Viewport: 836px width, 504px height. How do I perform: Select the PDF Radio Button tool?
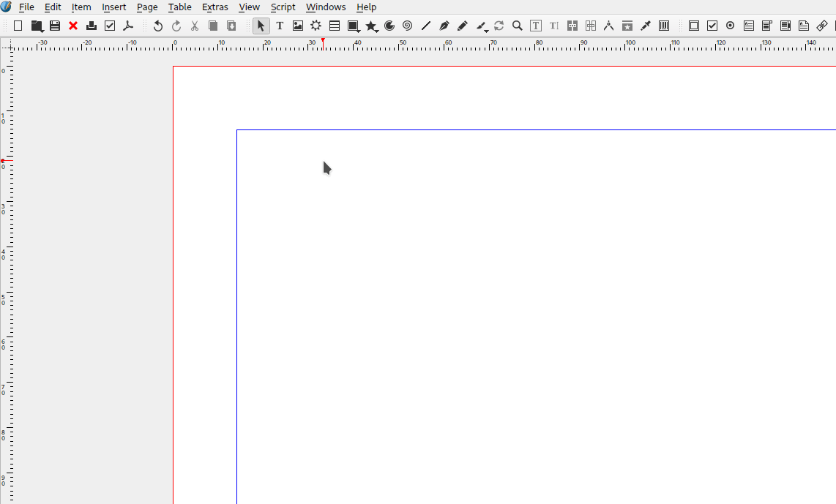730,25
